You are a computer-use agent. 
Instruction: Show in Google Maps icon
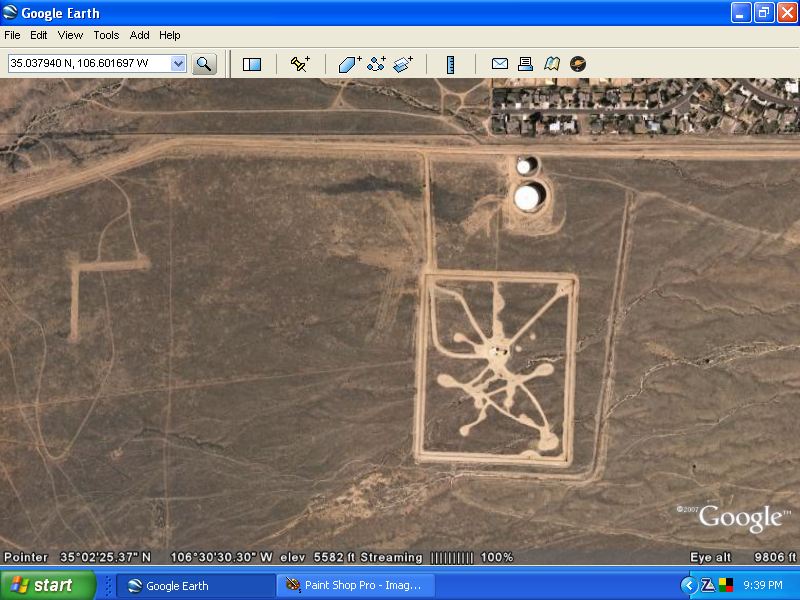(x=552, y=64)
